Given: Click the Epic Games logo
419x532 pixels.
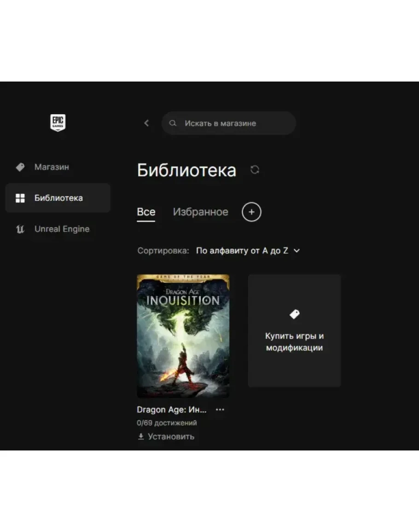Looking at the screenshot, I should (x=58, y=123).
